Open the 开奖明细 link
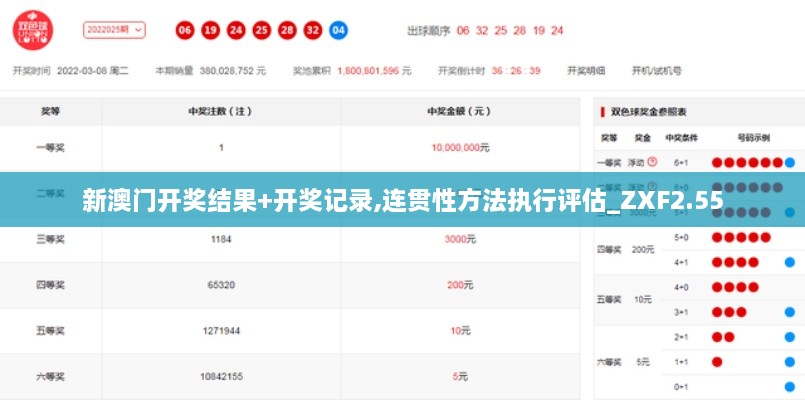The height and width of the screenshot is (400, 805). click(586, 71)
